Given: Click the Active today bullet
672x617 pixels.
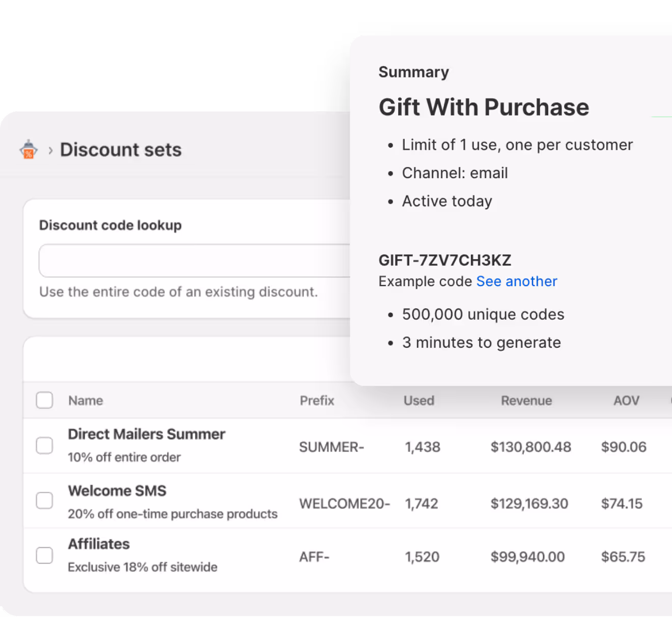Looking at the screenshot, I should click(447, 202).
